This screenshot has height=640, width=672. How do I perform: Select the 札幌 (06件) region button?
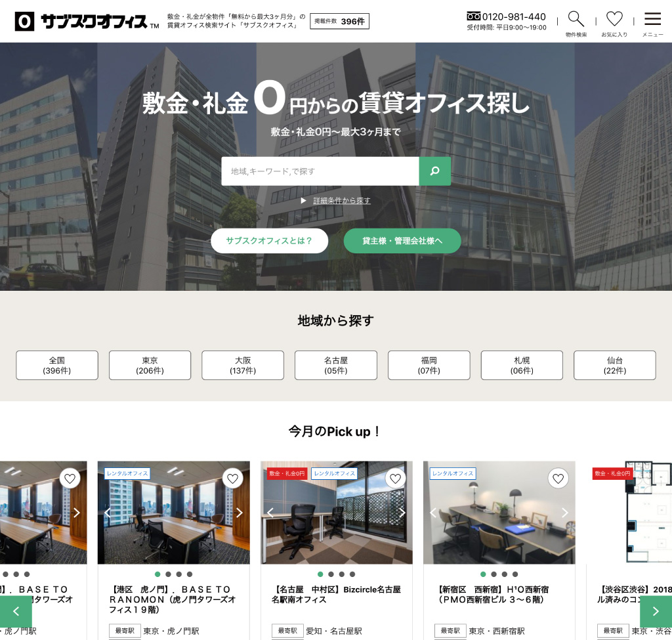pyautogui.click(x=522, y=365)
